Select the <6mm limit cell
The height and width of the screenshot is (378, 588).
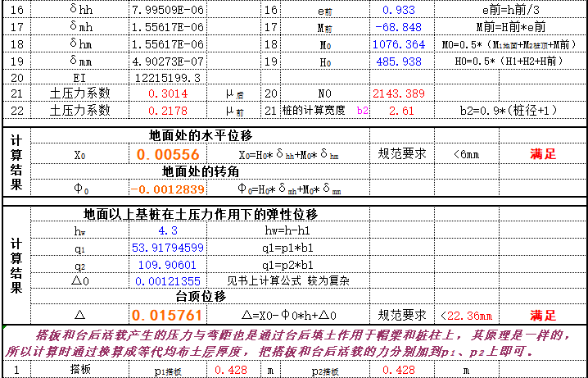[x=467, y=154]
